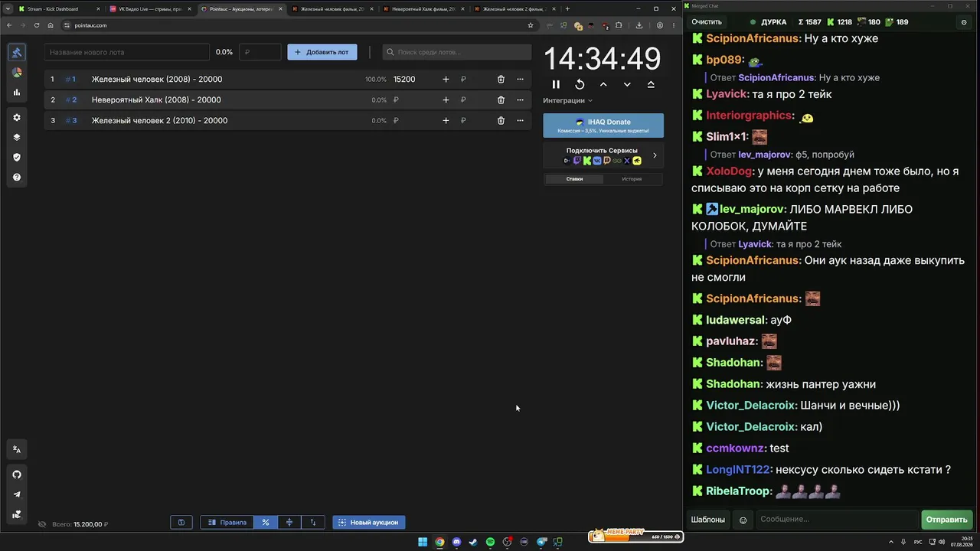Screen dimensions: 980x551
Task: Switch to the Stream - Kick Dashboard browser tab
Action: click(x=58, y=8)
